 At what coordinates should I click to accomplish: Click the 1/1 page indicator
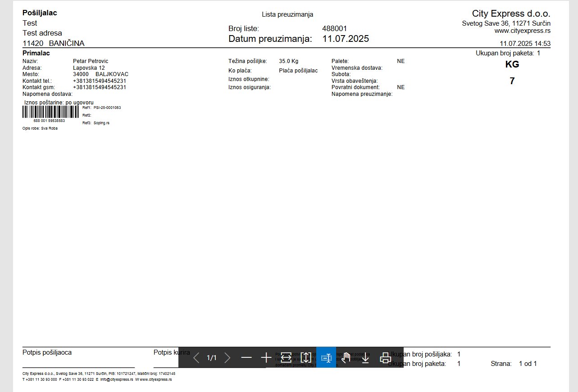pos(212,358)
